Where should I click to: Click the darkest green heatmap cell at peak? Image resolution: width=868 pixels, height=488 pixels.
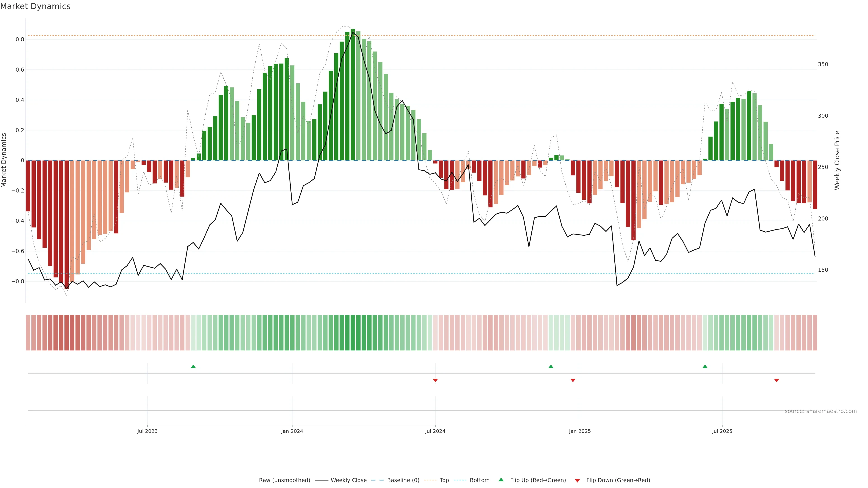[352, 332]
